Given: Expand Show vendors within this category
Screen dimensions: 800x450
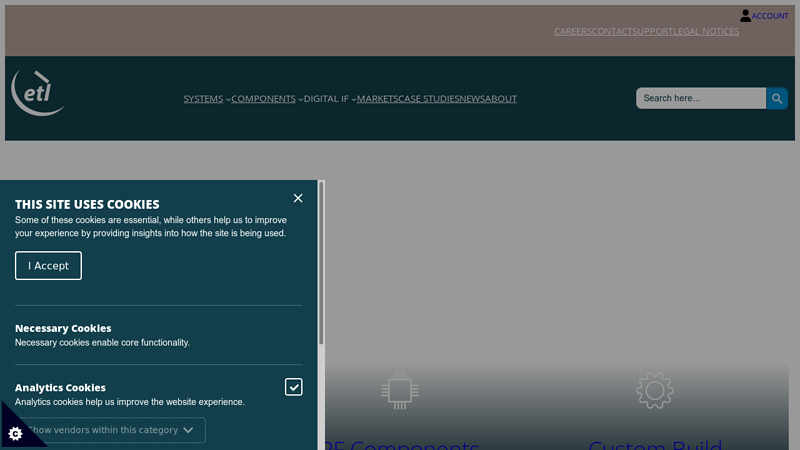Looking at the screenshot, I should 112,430.
